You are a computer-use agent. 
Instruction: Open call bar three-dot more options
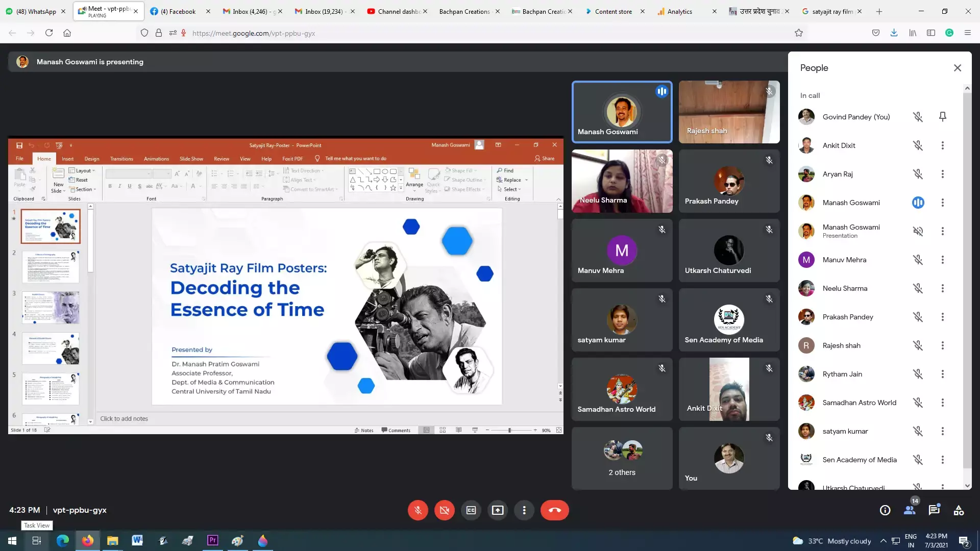(524, 510)
